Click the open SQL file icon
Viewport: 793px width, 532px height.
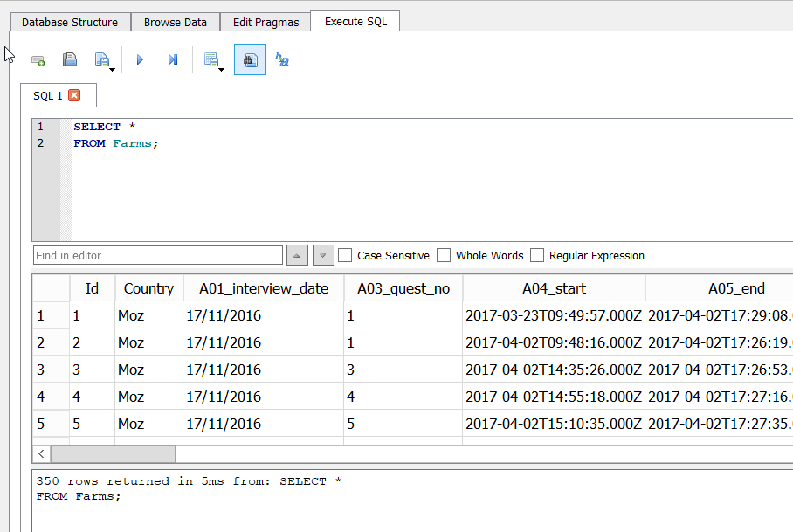coord(70,59)
